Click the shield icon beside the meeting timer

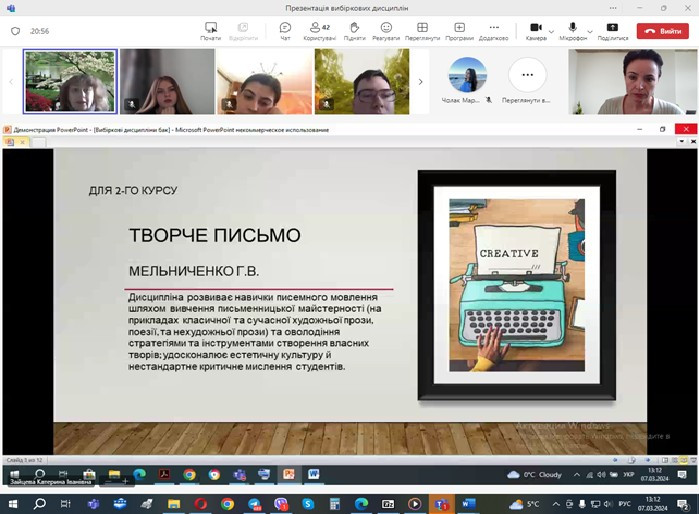[15, 31]
